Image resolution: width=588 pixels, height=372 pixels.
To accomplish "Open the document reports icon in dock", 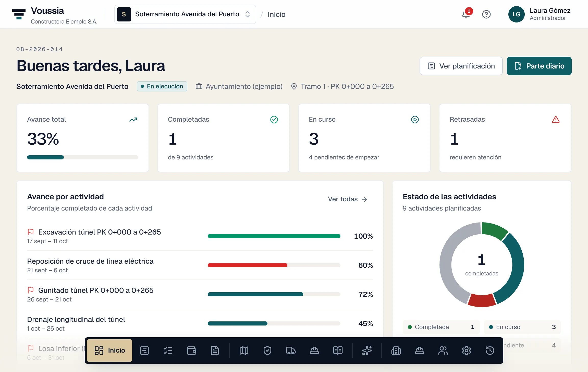I will tap(215, 351).
